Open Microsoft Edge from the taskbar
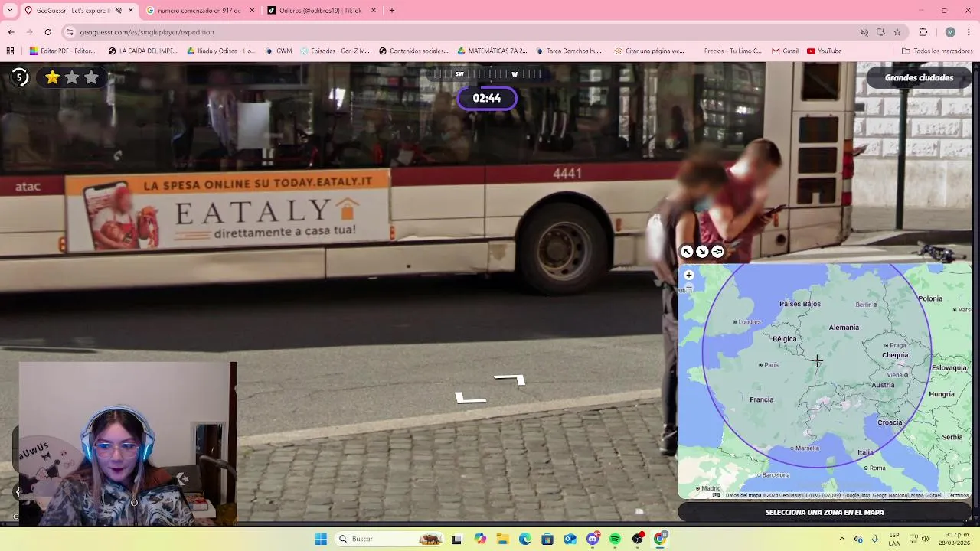Viewport: 980px width, 551px height. click(525, 539)
